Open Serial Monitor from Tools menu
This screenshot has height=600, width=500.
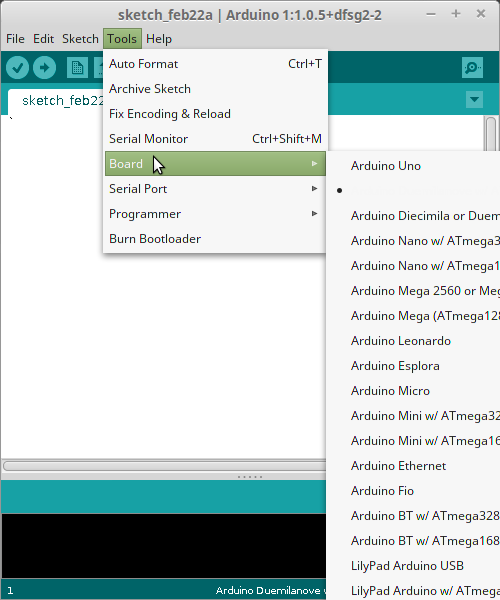click(215, 139)
